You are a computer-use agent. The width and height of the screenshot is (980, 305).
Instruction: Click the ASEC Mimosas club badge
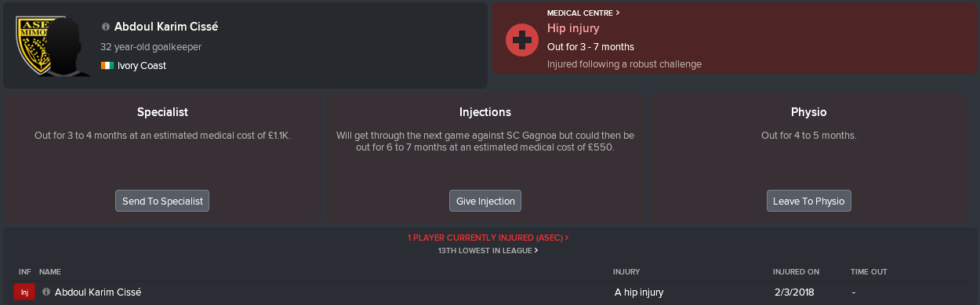[x=33, y=46]
